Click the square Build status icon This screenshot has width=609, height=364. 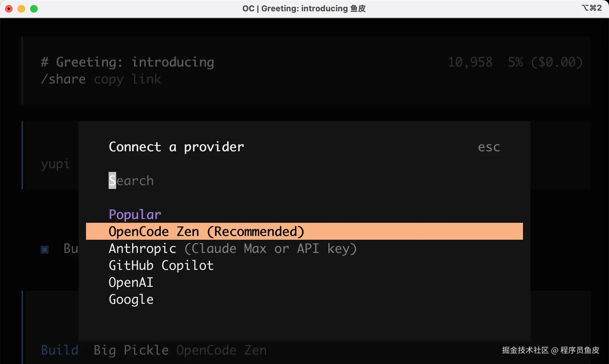[x=45, y=249]
